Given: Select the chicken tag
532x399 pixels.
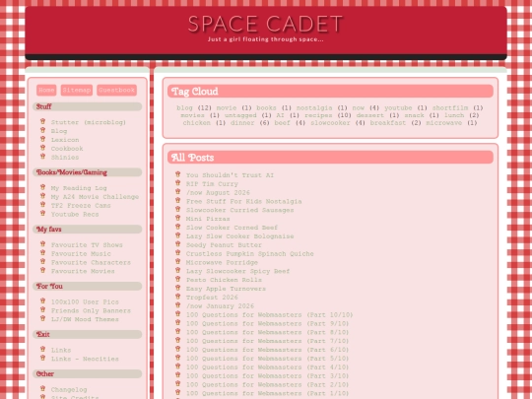Looking at the screenshot, I should click(x=197, y=123).
